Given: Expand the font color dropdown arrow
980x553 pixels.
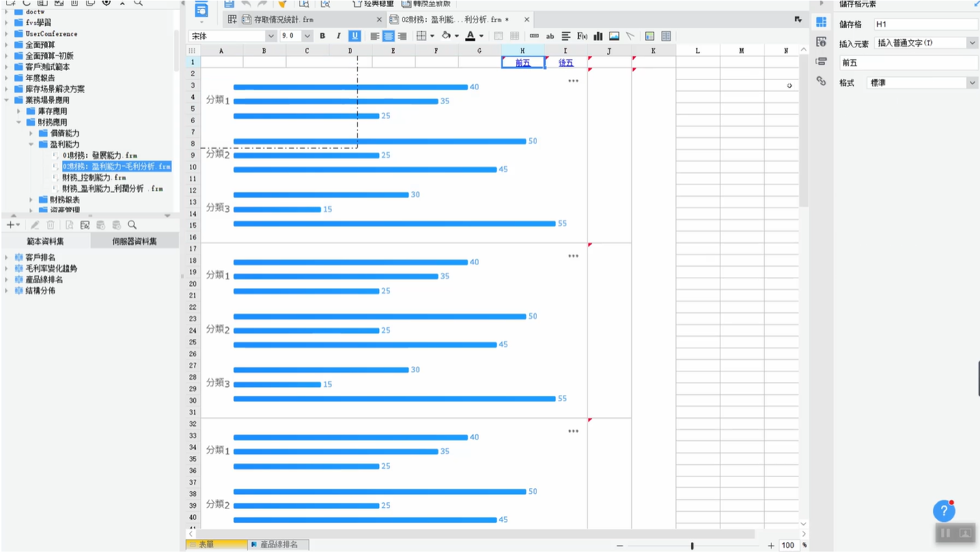Looking at the screenshot, I should point(481,36).
